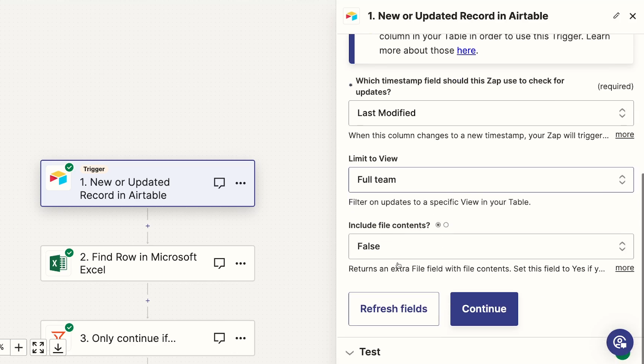Viewport: 644px width, 364px height.
Task: Show more of the timestamp field description
Action: (x=625, y=135)
